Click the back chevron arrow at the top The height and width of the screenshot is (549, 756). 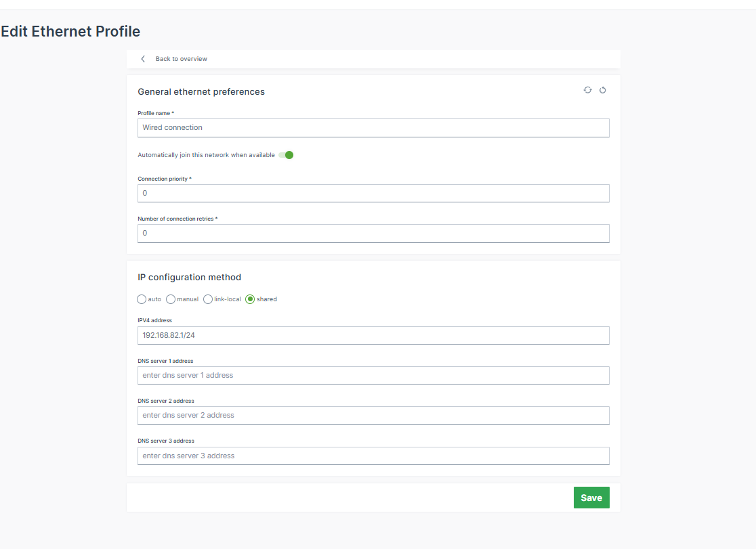point(142,59)
